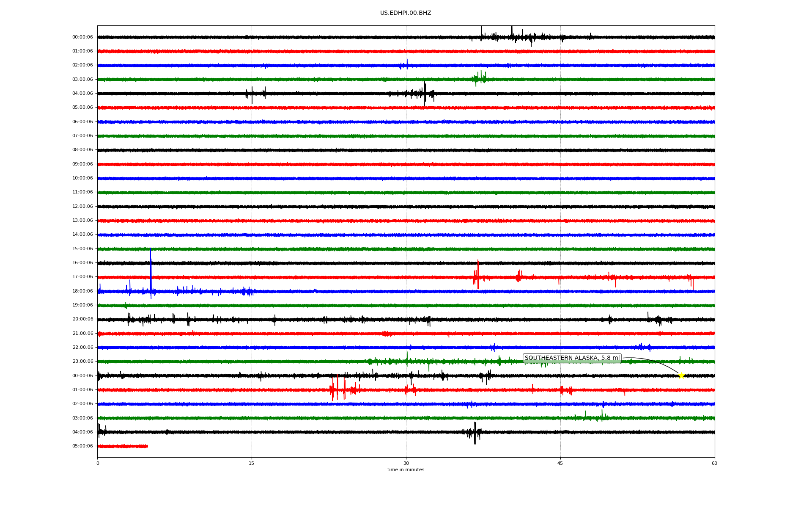This screenshot has width=812, height=508.
Task: Click x-axis tick label 0
Action: (x=98, y=463)
